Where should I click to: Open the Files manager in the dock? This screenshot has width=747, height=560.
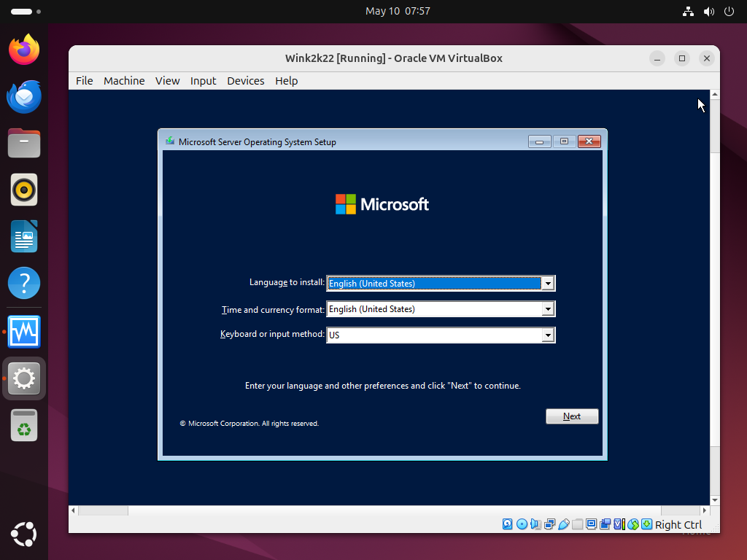[24, 143]
